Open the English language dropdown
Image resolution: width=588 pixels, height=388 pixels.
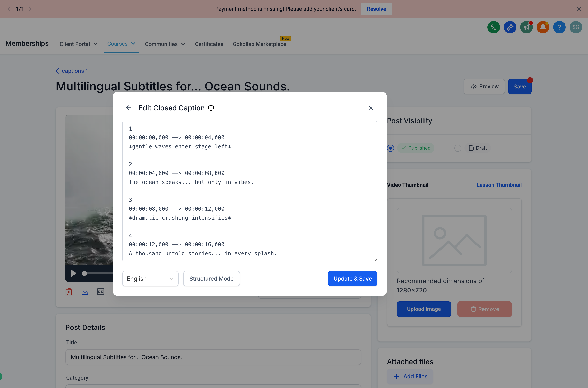(150, 279)
